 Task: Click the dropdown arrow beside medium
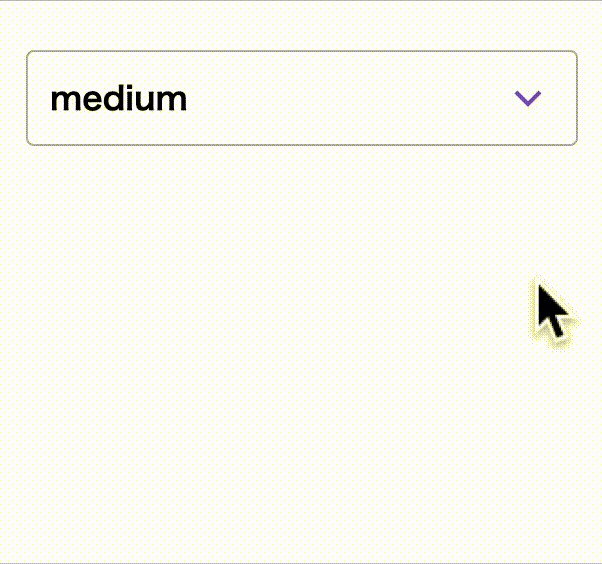[527, 98]
